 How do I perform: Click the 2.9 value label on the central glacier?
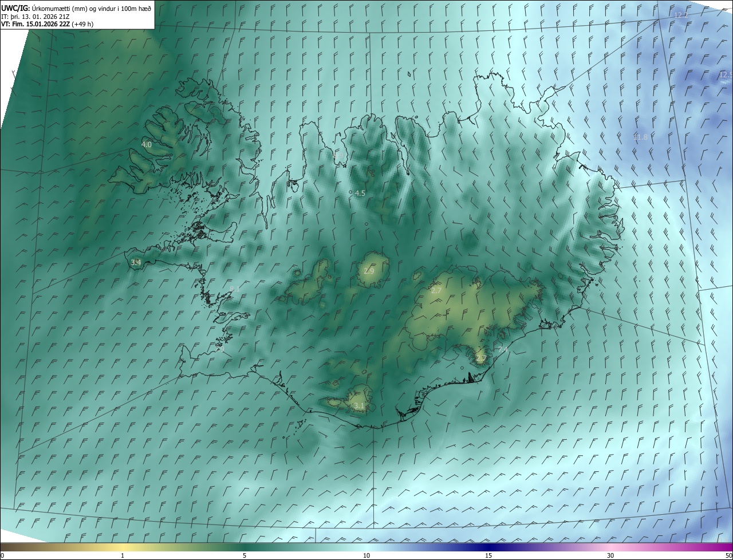point(369,271)
